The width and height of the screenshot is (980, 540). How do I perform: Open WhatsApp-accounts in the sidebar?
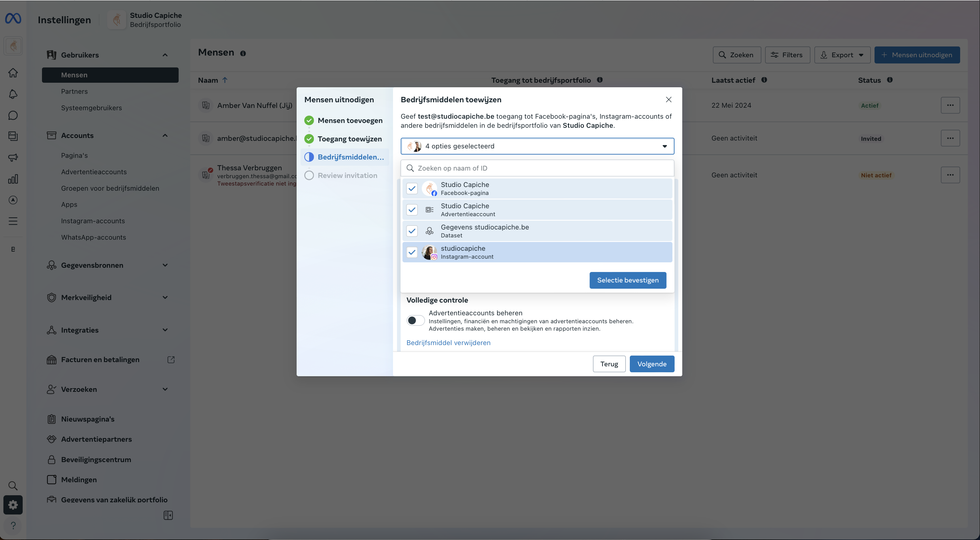[93, 237]
